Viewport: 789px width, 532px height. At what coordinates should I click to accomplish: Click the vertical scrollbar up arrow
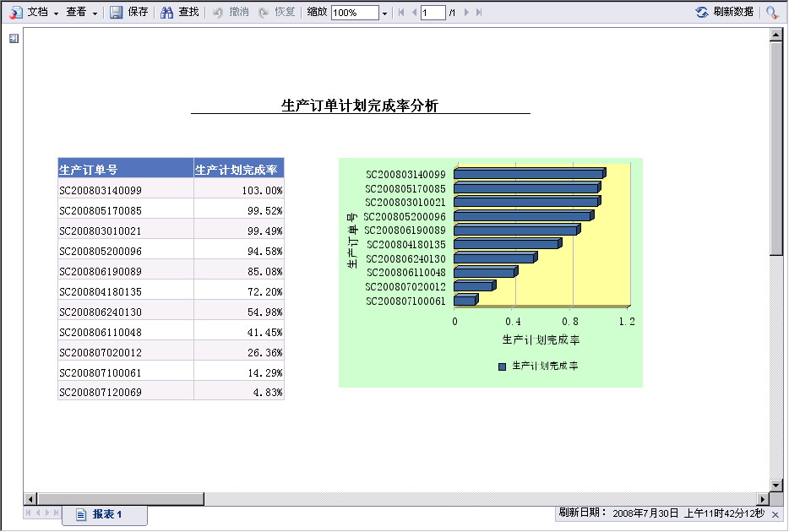pos(775,35)
